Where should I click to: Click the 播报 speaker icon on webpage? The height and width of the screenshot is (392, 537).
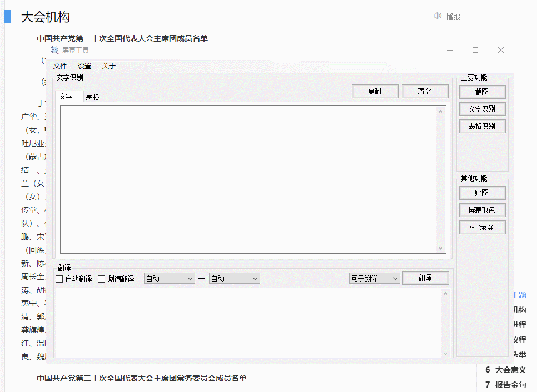click(x=437, y=16)
